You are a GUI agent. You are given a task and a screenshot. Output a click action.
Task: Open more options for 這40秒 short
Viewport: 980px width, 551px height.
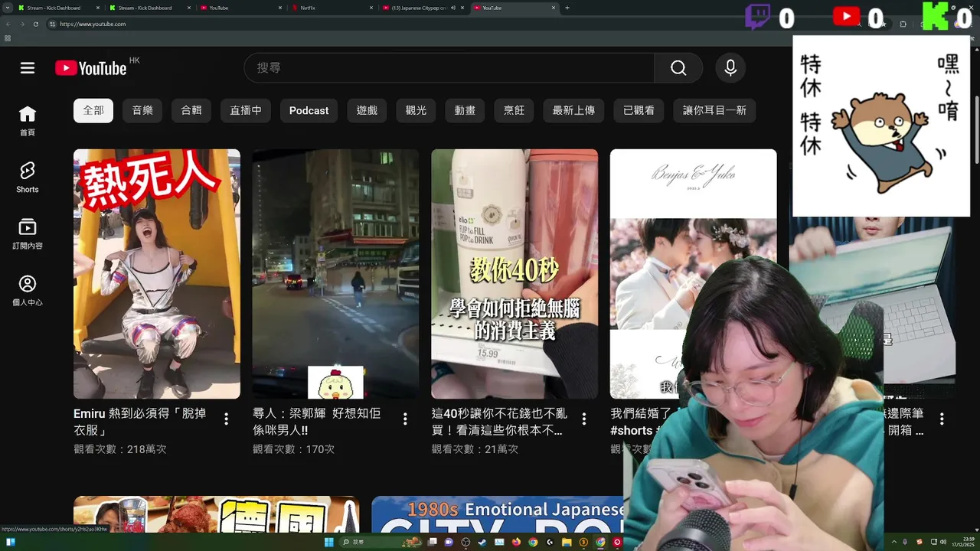(584, 419)
